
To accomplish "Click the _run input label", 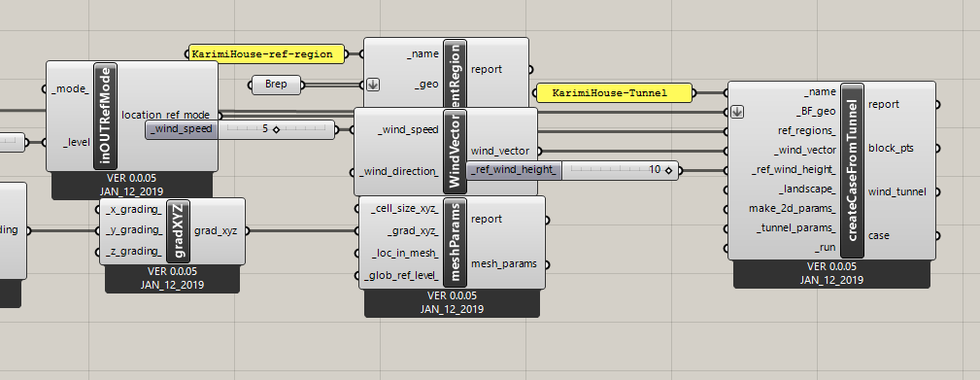I will 825,248.
